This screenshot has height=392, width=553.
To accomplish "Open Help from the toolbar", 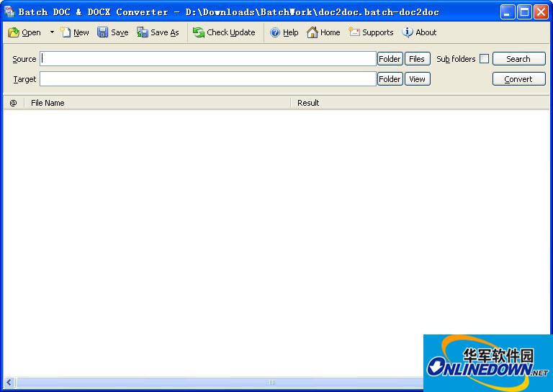I will [284, 32].
